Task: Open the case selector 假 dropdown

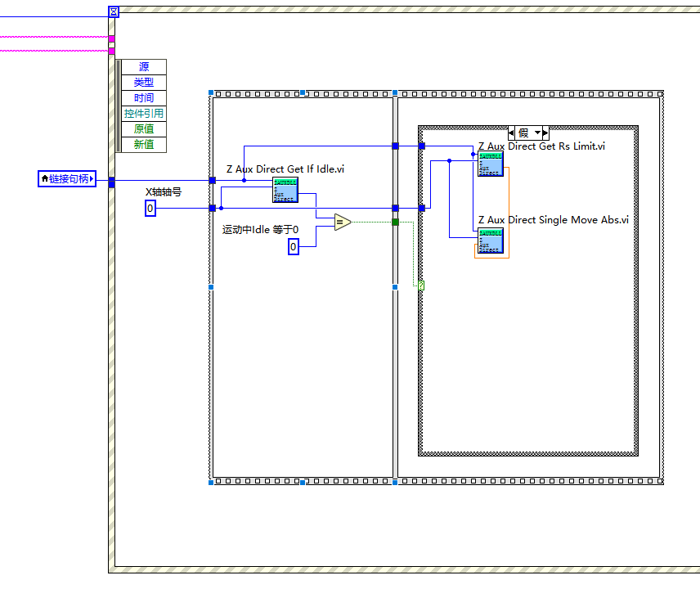Action: click(537, 133)
